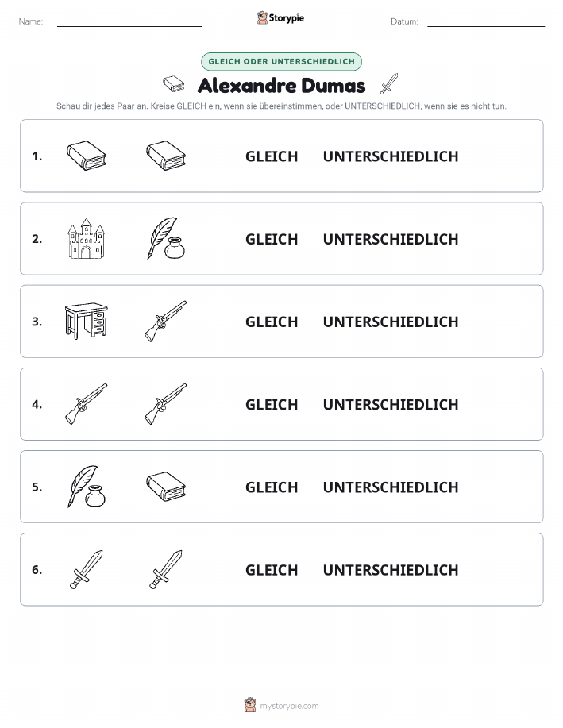Click the small sword icon beside title

[389, 84]
